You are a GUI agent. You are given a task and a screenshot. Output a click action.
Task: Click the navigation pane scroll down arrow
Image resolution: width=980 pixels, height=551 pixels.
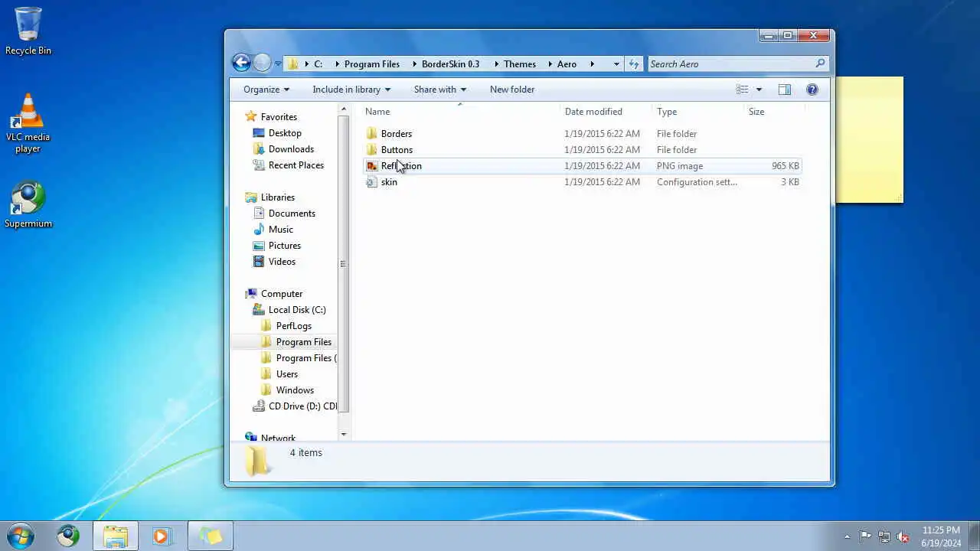pyautogui.click(x=343, y=435)
